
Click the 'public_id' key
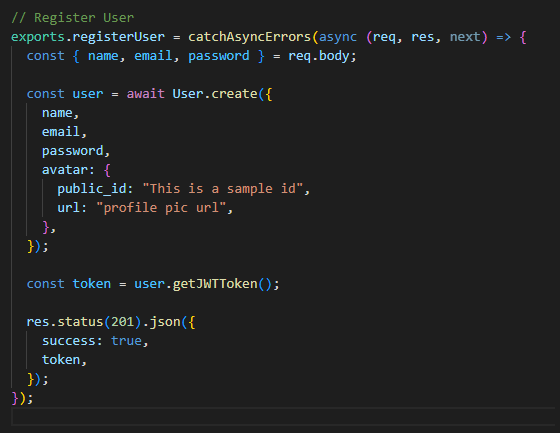(x=92, y=189)
